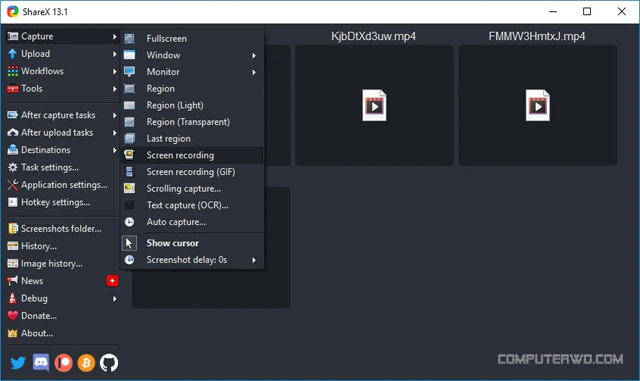Click the Text capture (OCR) icon

point(129,205)
